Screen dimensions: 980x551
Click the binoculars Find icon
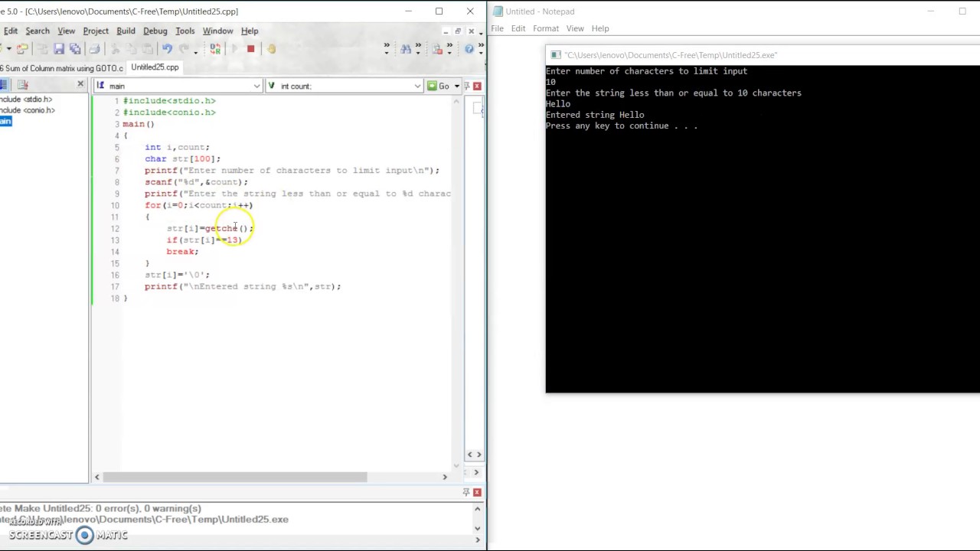[x=405, y=49]
